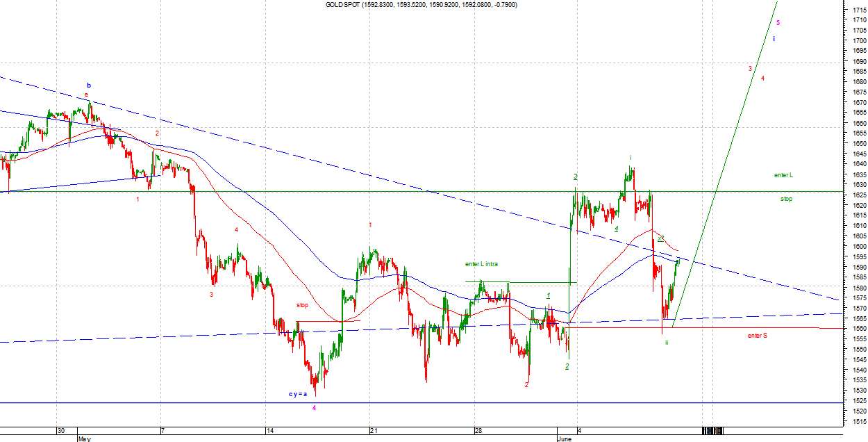
Task: Click the '14' date tick on time axis
Action: click(x=268, y=430)
